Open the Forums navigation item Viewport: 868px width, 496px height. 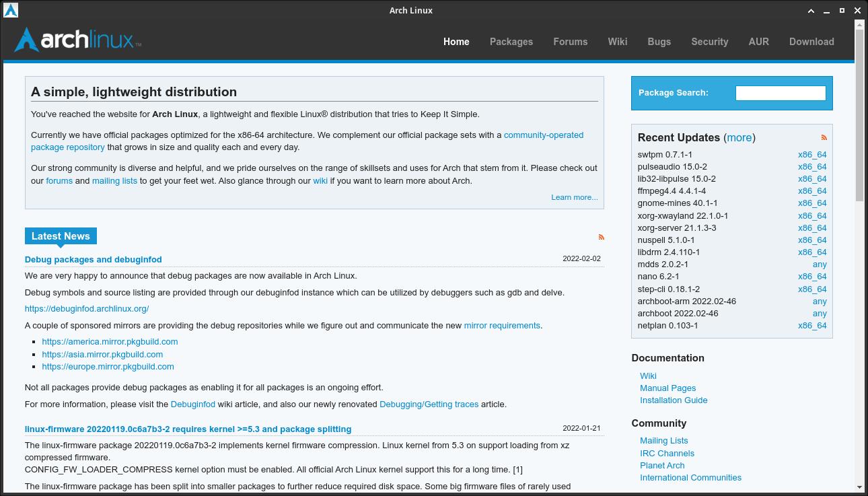pos(571,42)
